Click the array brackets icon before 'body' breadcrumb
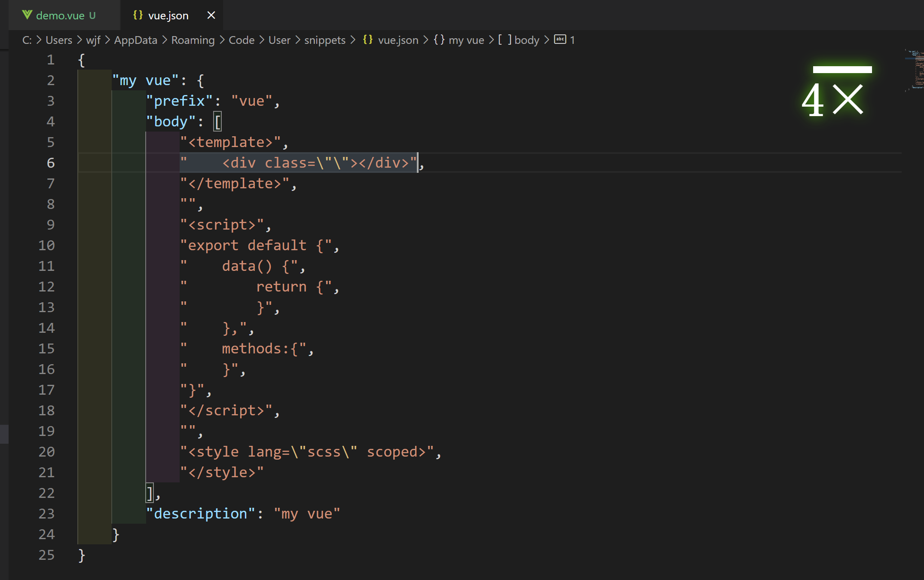924x580 pixels. pyautogui.click(x=505, y=40)
